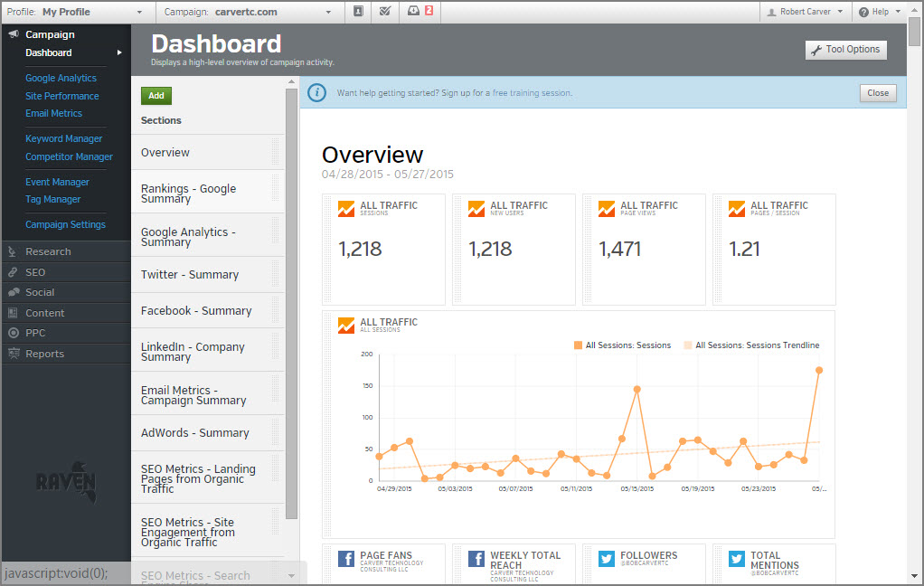The image size is (924, 586).
Task: Click the last chart data point peak
Action: pos(819,370)
